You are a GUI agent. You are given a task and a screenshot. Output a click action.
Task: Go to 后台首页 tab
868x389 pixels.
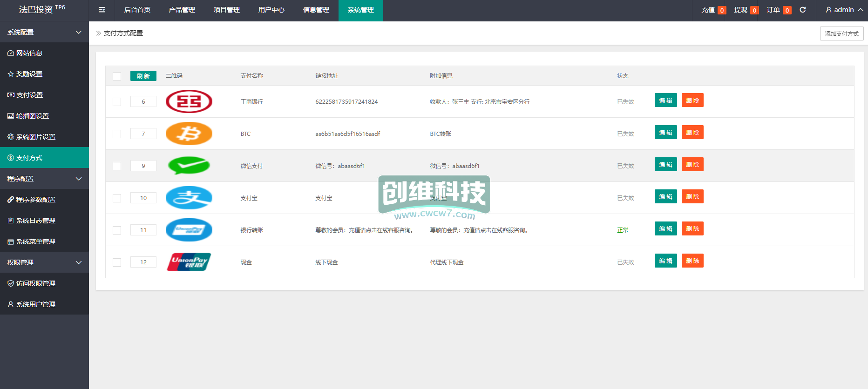pos(137,10)
